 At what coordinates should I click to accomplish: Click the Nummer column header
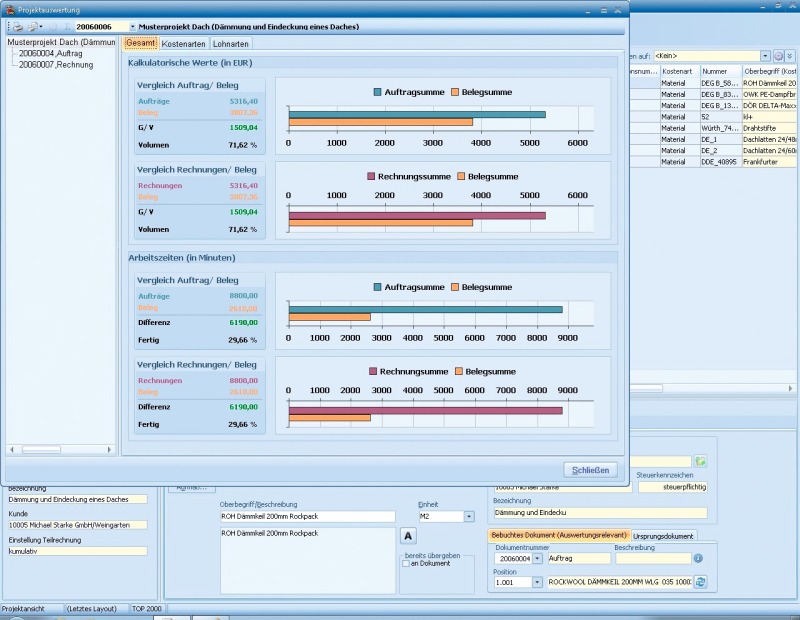pos(720,71)
